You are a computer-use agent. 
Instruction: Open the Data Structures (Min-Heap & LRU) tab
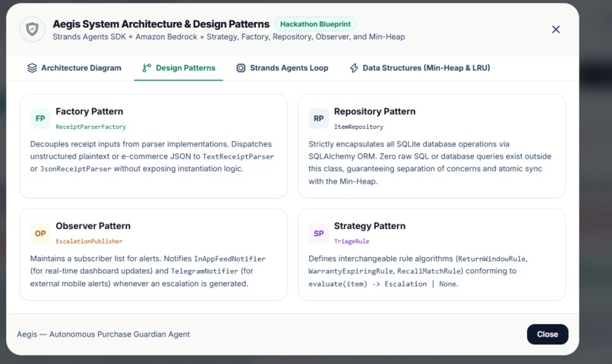pyautogui.click(x=420, y=67)
